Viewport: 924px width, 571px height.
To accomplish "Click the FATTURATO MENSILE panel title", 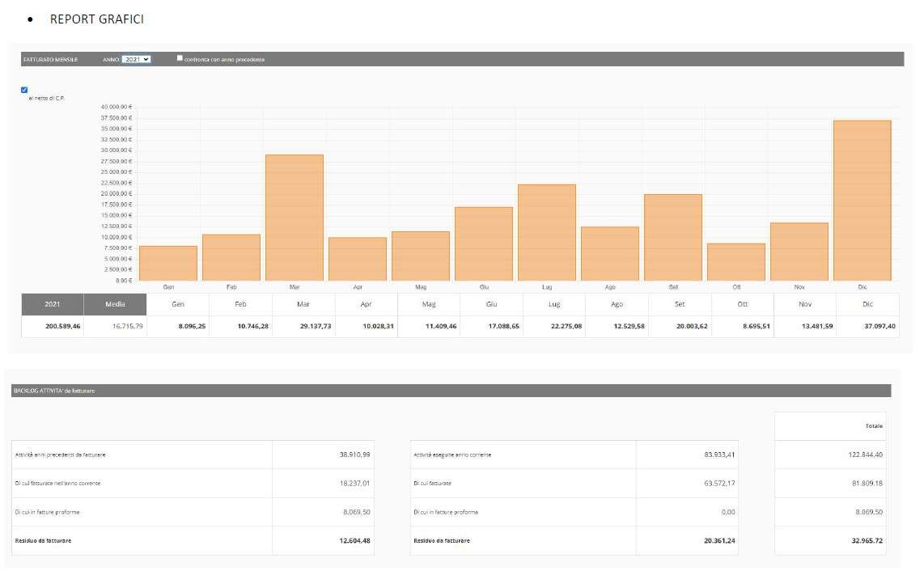I will point(50,60).
